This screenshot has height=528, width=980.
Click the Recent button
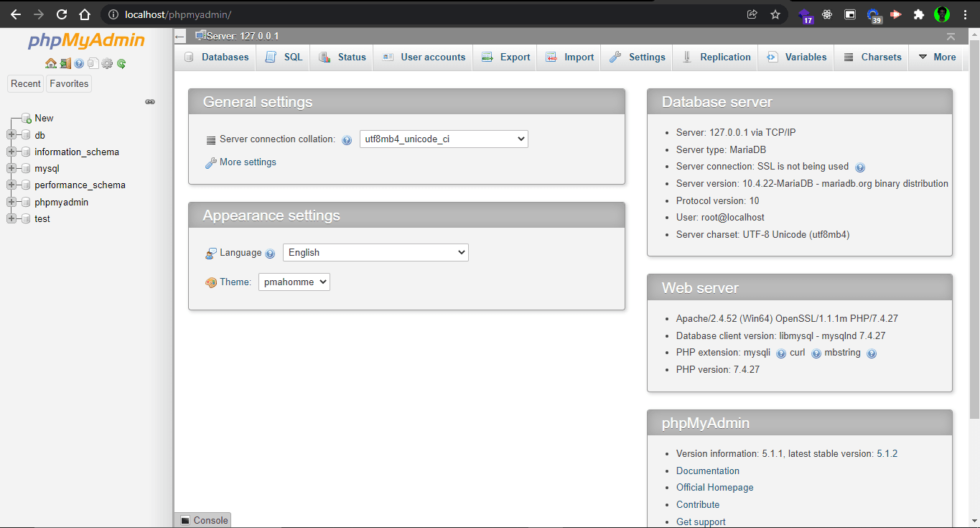[26, 84]
